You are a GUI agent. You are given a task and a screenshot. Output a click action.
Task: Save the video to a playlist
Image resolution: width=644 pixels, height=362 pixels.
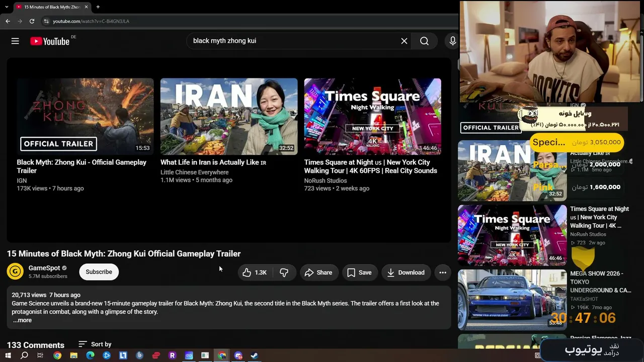click(x=359, y=273)
